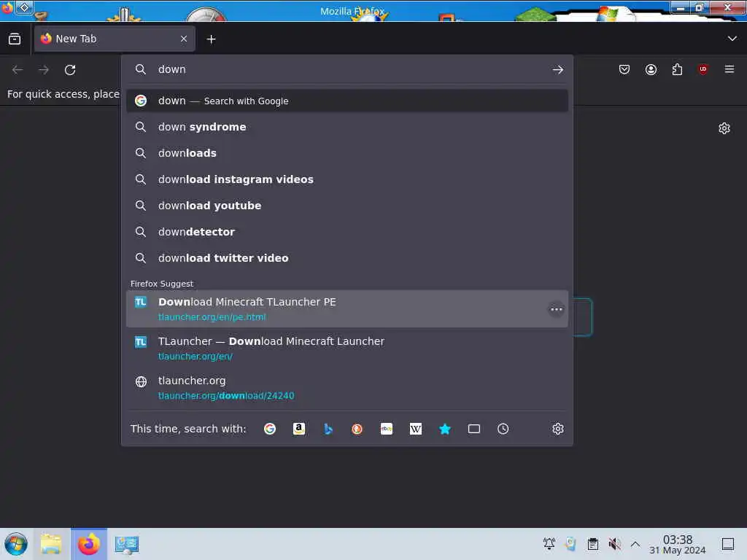Search this time with Google
Image resolution: width=747 pixels, height=560 pixels.
coord(270,429)
